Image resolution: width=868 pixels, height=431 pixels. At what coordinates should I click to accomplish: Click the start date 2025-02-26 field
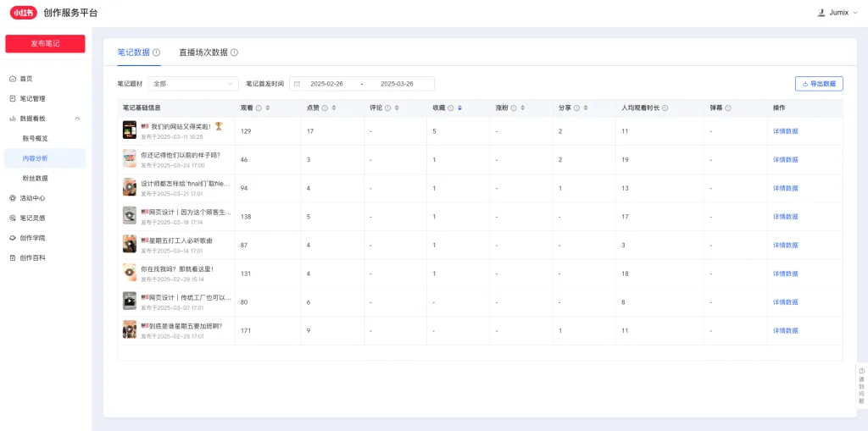(x=326, y=84)
